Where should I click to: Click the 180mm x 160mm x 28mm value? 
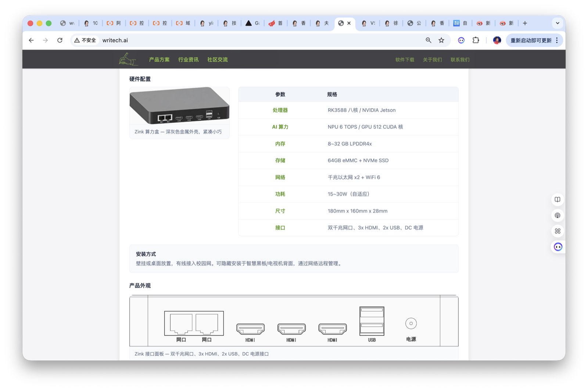pyautogui.click(x=358, y=211)
